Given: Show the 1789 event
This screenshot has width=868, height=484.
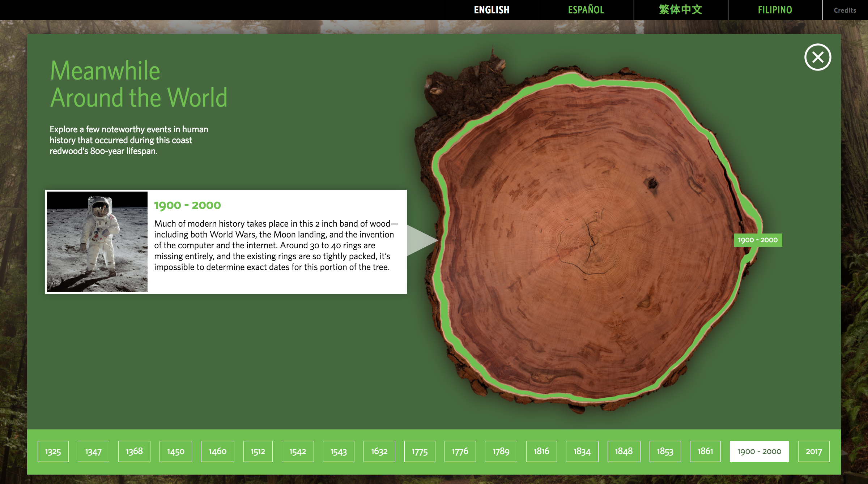Looking at the screenshot, I should [501, 451].
